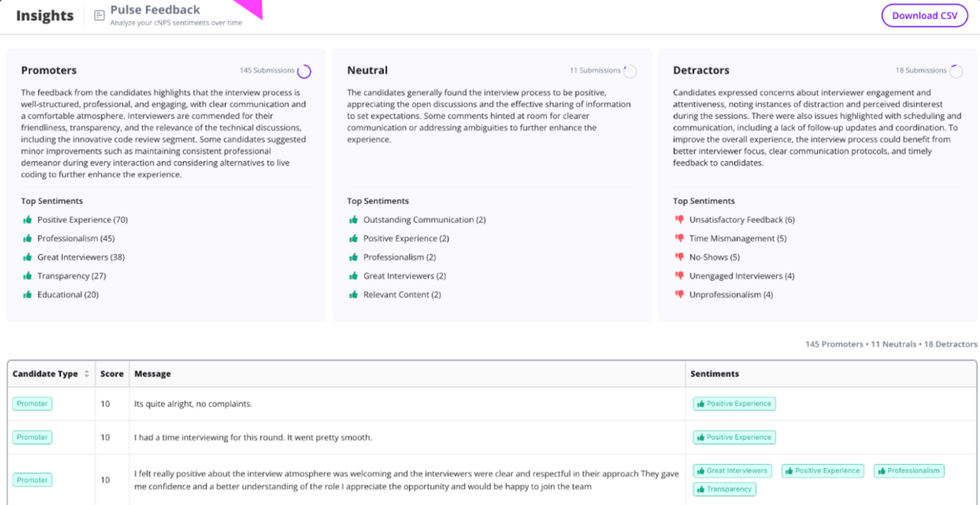Image resolution: width=980 pixels, height=505 pixels.
Task: Open the Pulse Feedback tab
Action: click(155, 10)
